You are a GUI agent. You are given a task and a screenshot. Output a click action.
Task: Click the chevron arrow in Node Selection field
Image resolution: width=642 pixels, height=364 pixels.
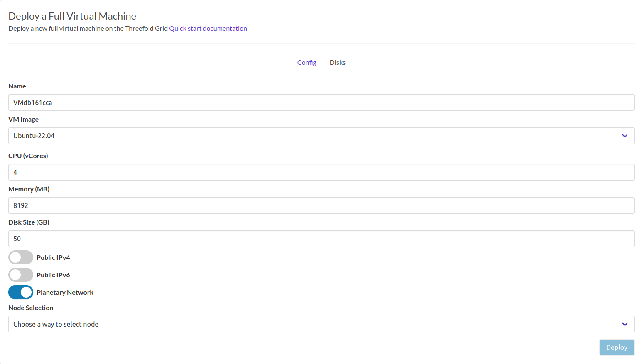click(x=625, y=324)
